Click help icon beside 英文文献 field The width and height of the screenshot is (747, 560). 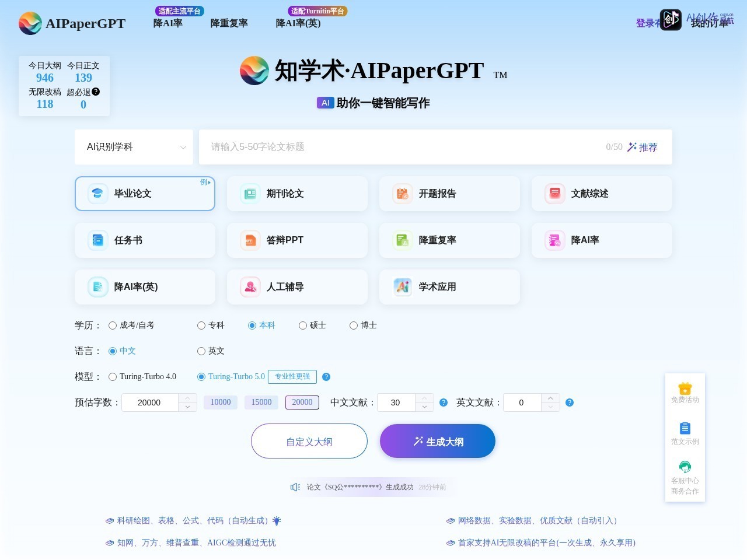pos(570,402)
